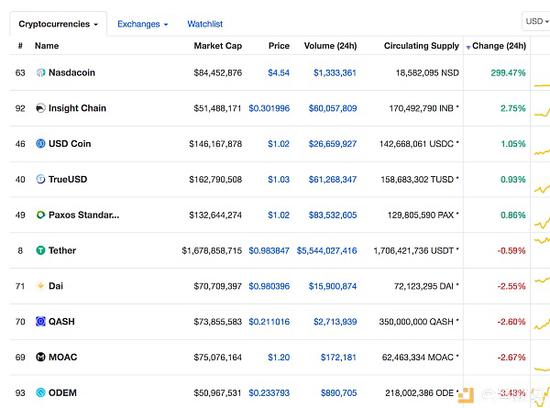
Task: Open the Paxos Standar... name link
Action: coord(84,215)
